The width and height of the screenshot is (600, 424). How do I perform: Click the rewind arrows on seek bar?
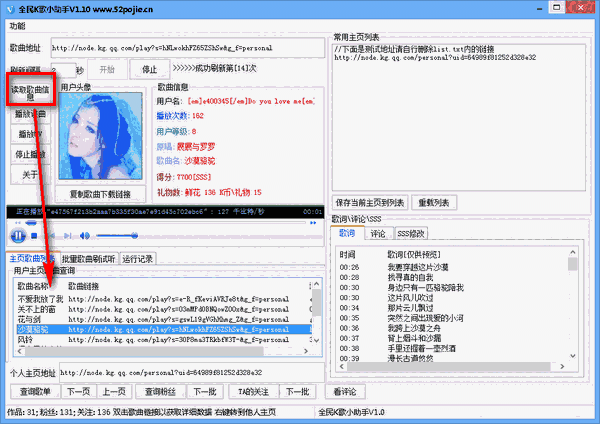point(18,222)
